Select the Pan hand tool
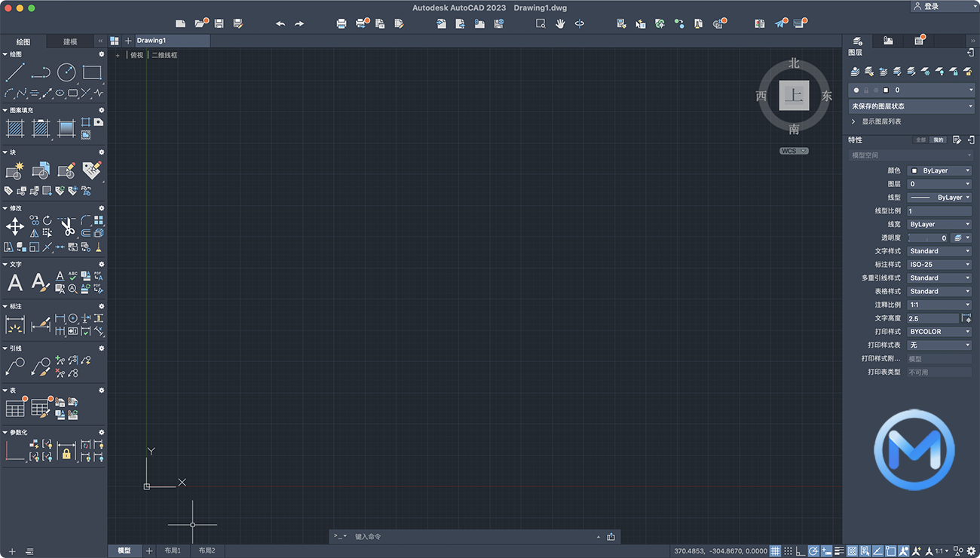Viewport: 980px width, 558px height. pyautogui.click(x=560, y=24)
